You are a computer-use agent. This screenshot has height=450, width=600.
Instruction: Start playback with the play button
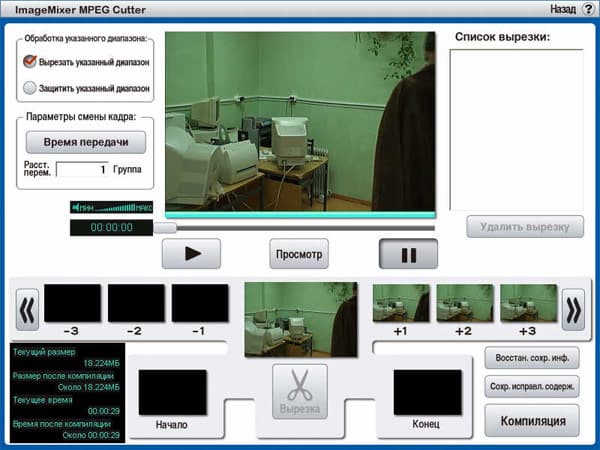(x=191, y=254)
